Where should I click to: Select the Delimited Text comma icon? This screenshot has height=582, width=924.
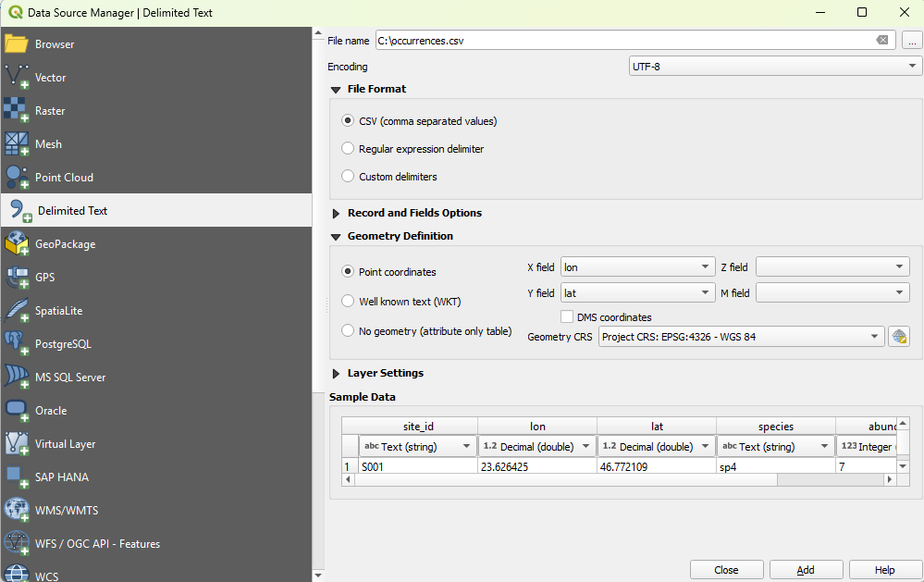coord(19,211)
